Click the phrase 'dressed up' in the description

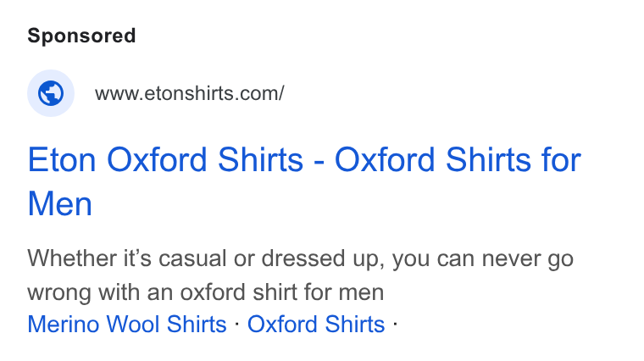point(323,259)
